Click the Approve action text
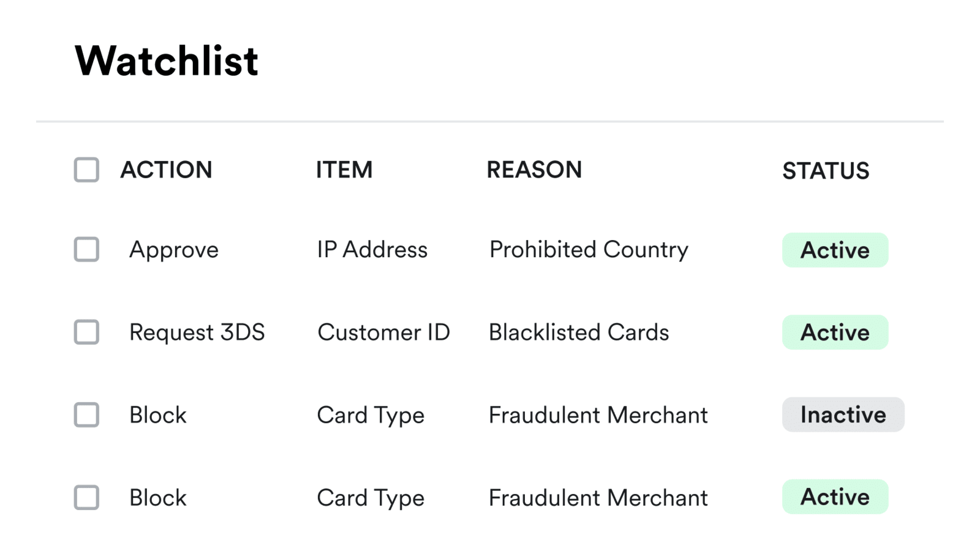The height and width of the screenshot is (551, 980). click(x=173, y=250)
